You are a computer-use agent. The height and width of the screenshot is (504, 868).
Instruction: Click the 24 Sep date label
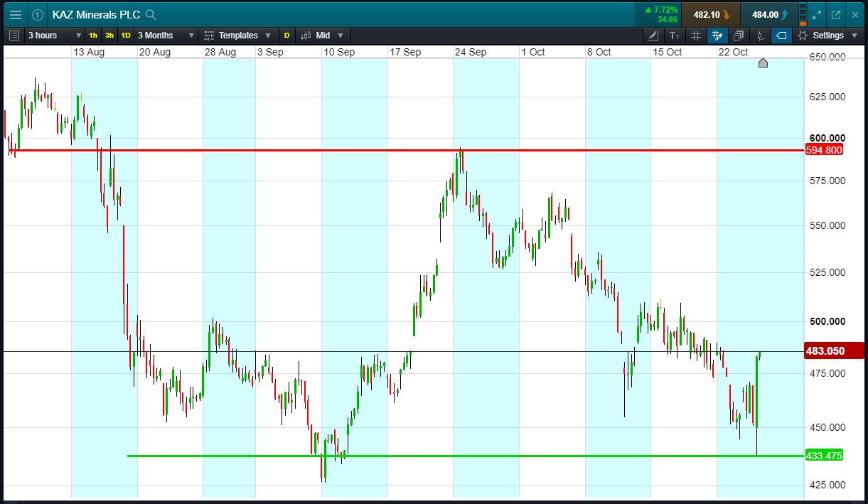point(471,52)
